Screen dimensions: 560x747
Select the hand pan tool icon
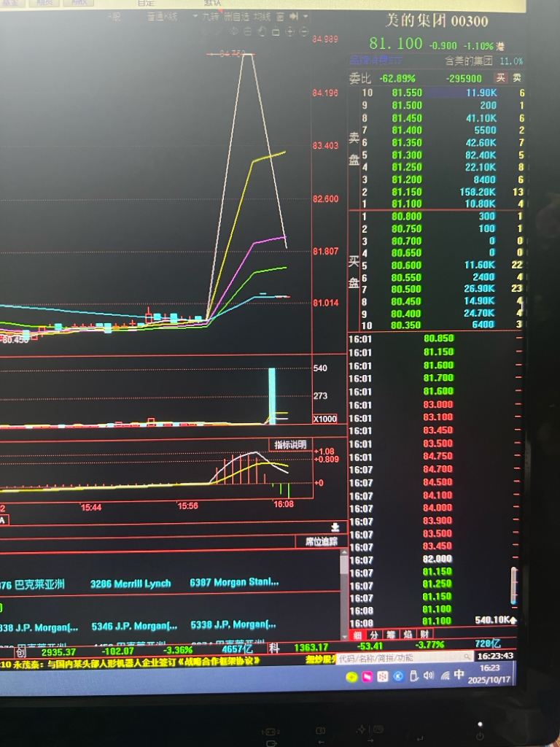point(262,31)
